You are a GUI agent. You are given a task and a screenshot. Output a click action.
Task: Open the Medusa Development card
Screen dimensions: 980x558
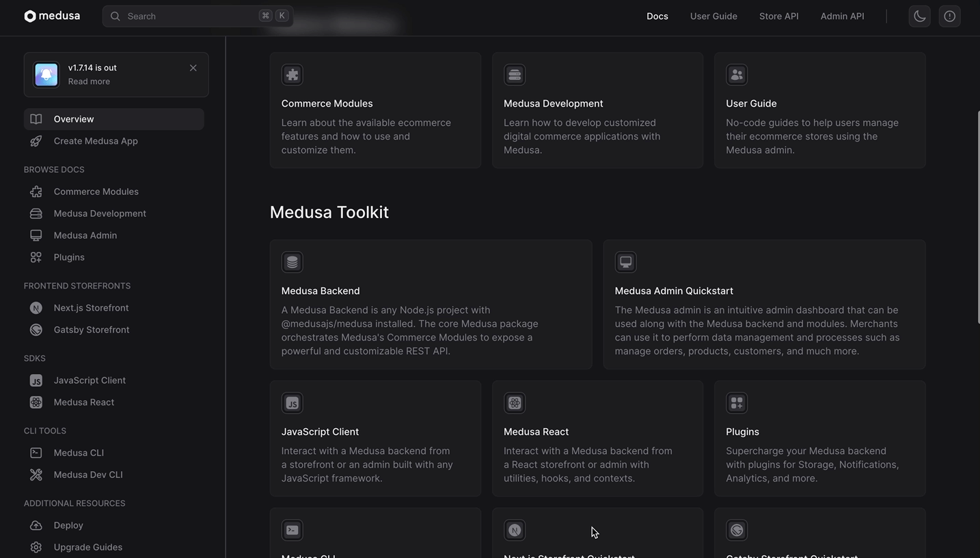597,110
